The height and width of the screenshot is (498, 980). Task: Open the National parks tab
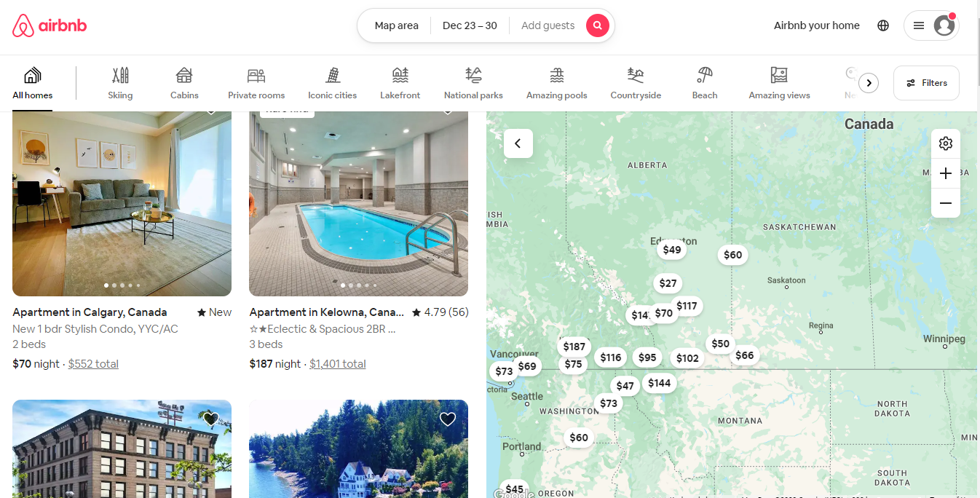(x=473, y=83)
